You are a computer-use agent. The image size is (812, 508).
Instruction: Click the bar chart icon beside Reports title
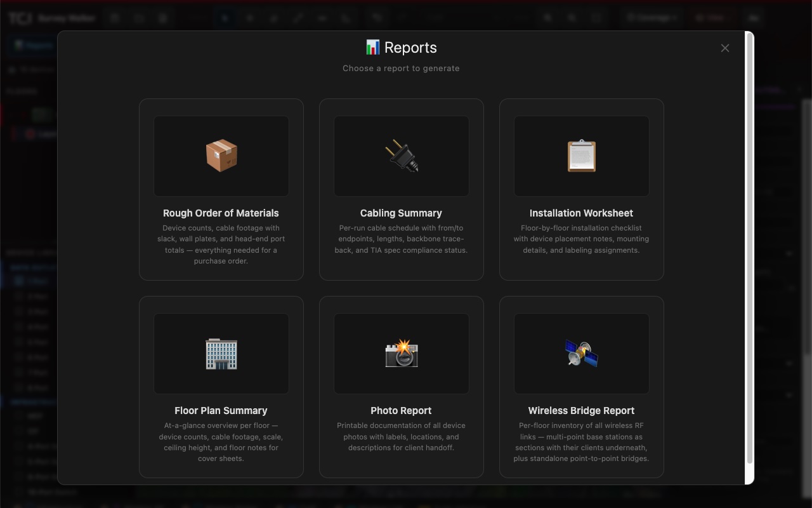click(373, 48)
